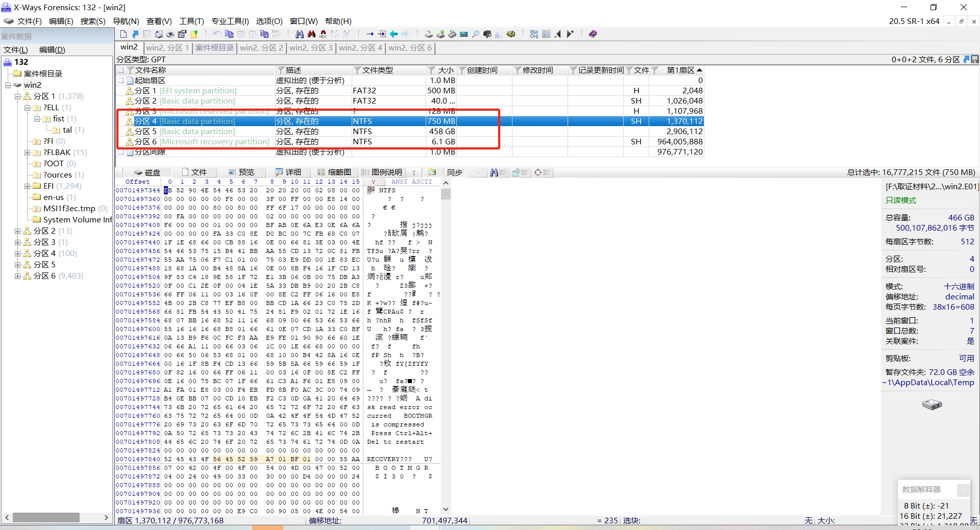
Task: Click the red binoculars simultaneous search icon
Action: click(x=311, y=34)
